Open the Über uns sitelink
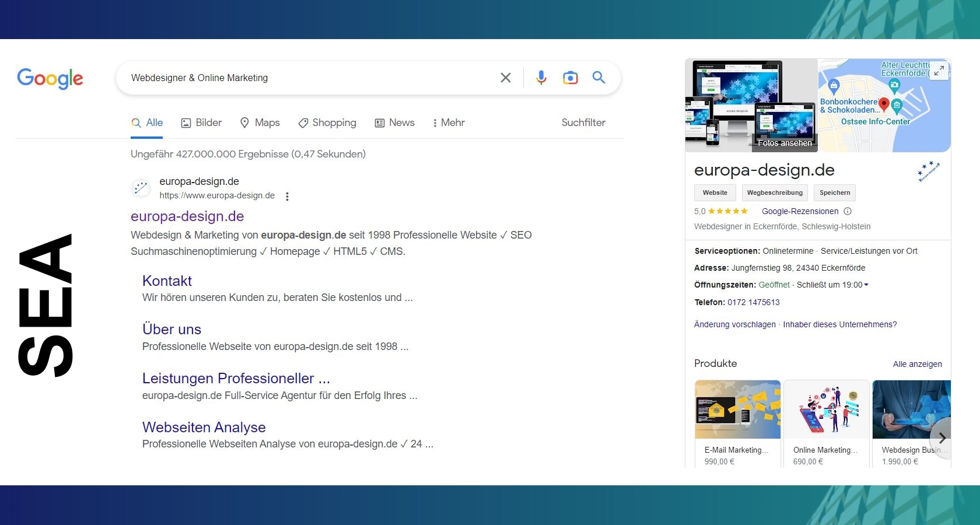980x525 pixels. coord(171,329)
